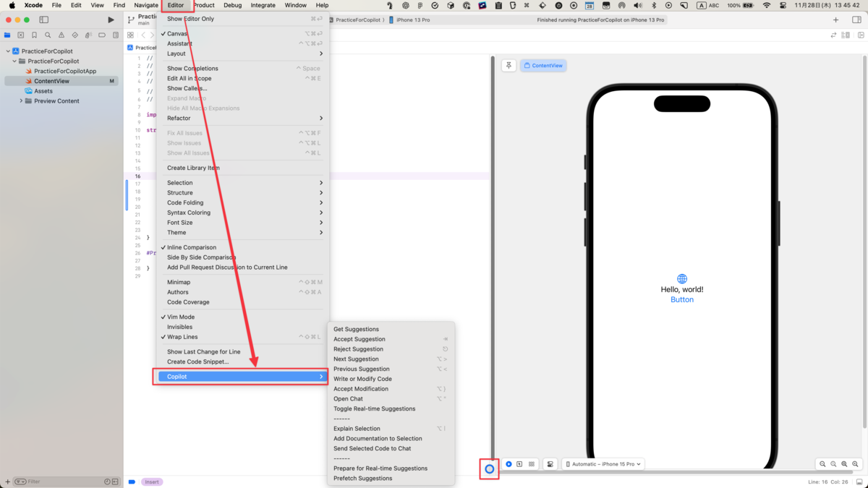Zoom preview canvas to 100%
Viewport: 868px width, 488px height.
pos(833,464)
